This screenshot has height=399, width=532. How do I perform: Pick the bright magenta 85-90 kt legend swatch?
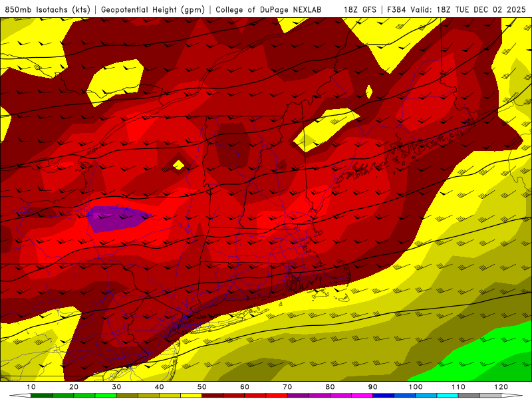point(362,396)
